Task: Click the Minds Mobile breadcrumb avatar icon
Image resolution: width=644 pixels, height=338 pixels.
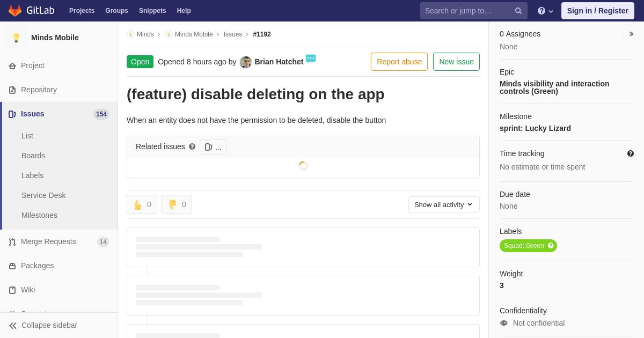Action: 169,34
